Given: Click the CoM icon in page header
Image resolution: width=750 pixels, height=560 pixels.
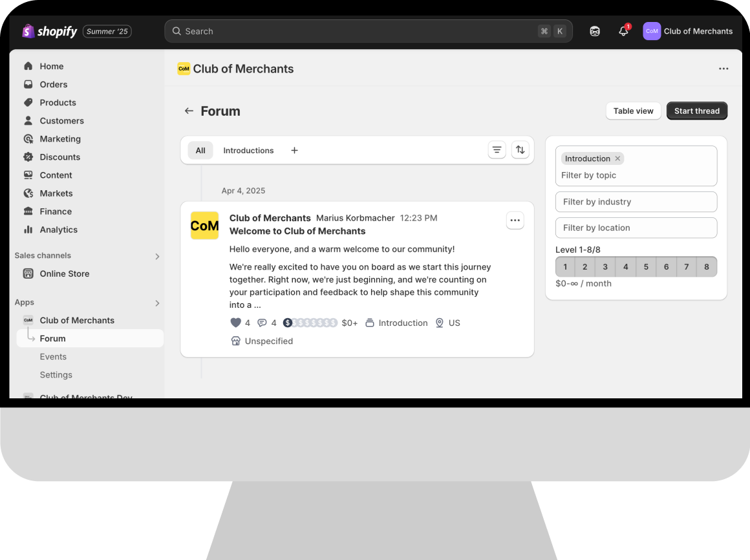Looking at the screenshot, I should tap(184, 69).
